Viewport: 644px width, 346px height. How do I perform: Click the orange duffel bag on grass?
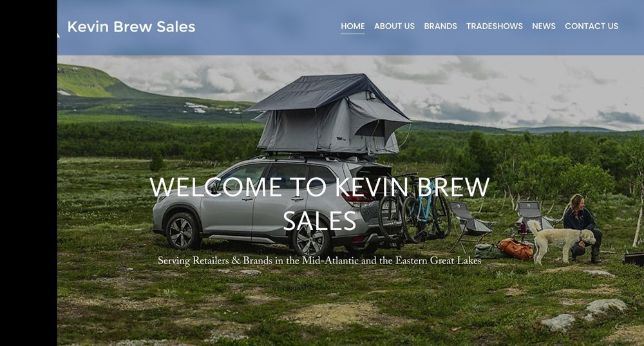(515, 249)
